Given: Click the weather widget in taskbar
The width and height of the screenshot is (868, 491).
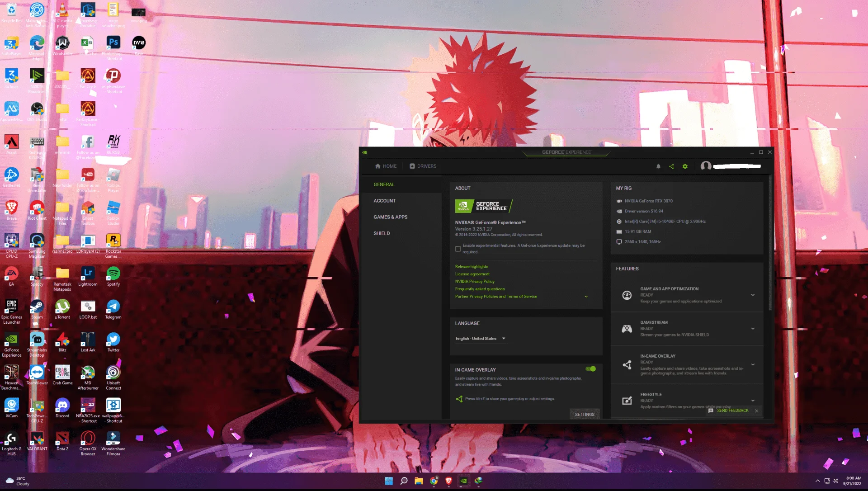Looking at the screenshot, I should point(18,481).
